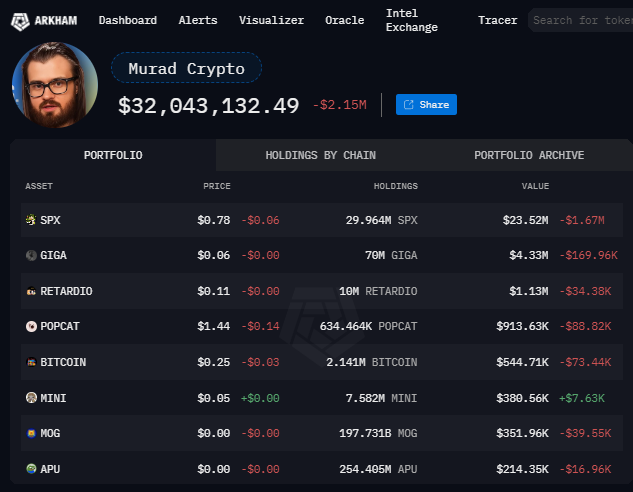Click the 254.405M APU holdings
The width and height of the screenshot is (633, 492).
378,469
